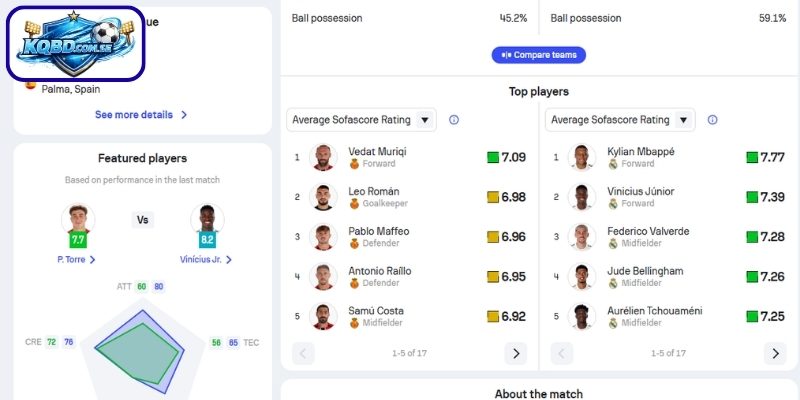This screenshot has width=800, height=400.
Task: Open left Average Sofascore Rating dropdown
Action: pos(361,120)
